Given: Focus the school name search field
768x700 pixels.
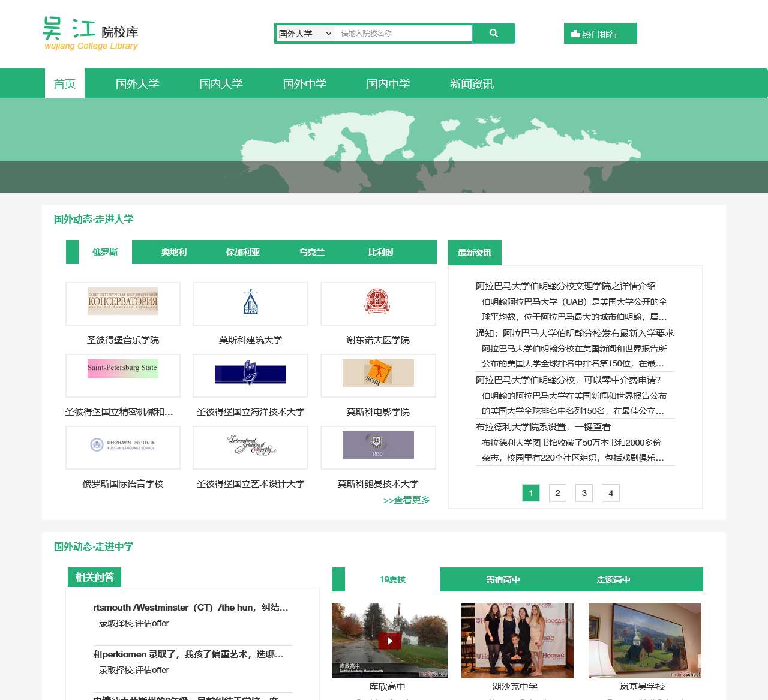Looking at the screenshot, I should coord(404,34).
